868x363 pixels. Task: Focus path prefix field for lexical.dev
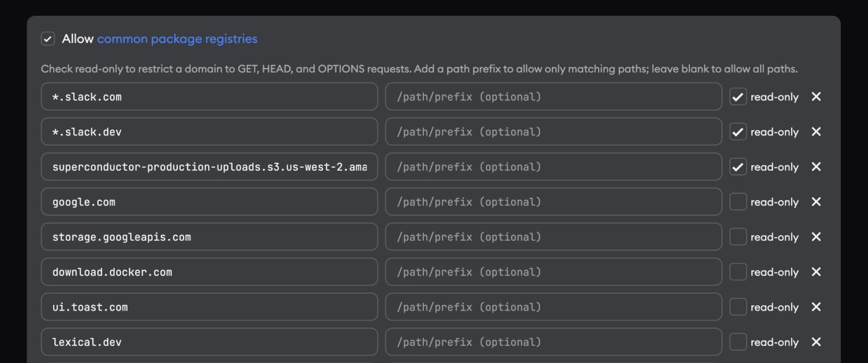click(x=554, y=342)
